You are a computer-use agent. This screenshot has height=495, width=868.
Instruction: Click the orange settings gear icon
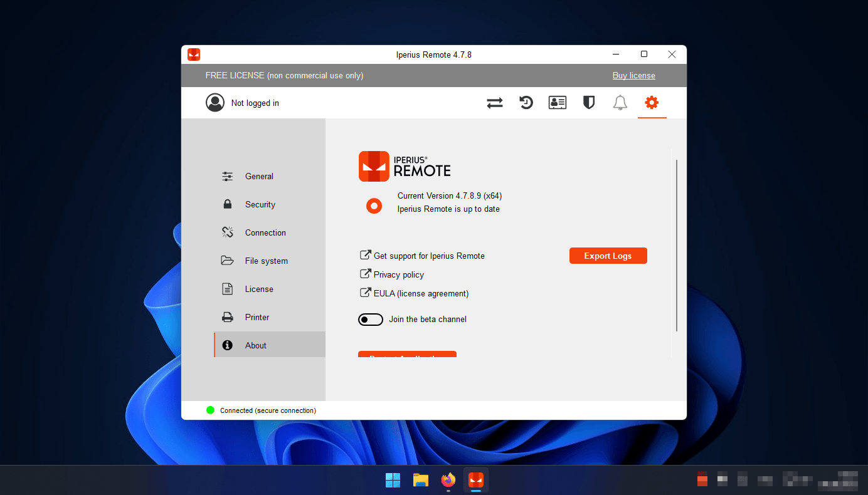pyautogui.click(x=652, y=102)
